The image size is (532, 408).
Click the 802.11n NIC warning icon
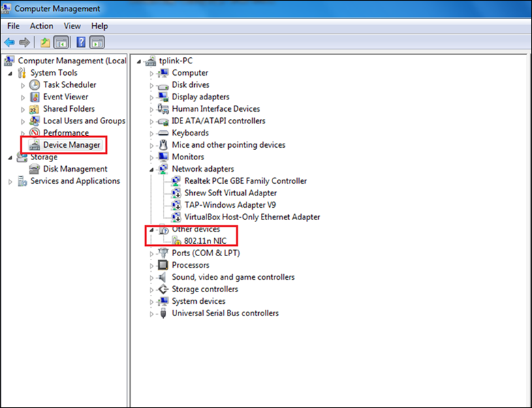pyautogui.click(x=176, y=241)
